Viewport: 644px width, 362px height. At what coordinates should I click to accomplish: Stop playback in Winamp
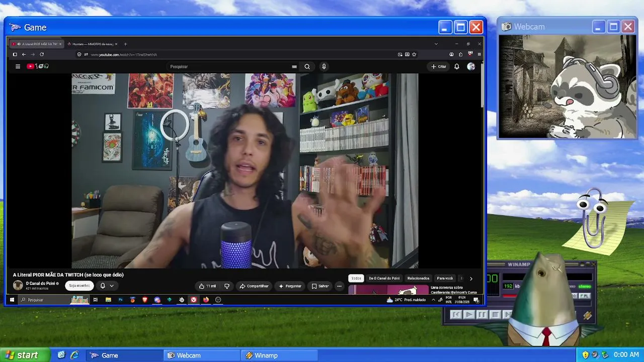coord(495,315)
